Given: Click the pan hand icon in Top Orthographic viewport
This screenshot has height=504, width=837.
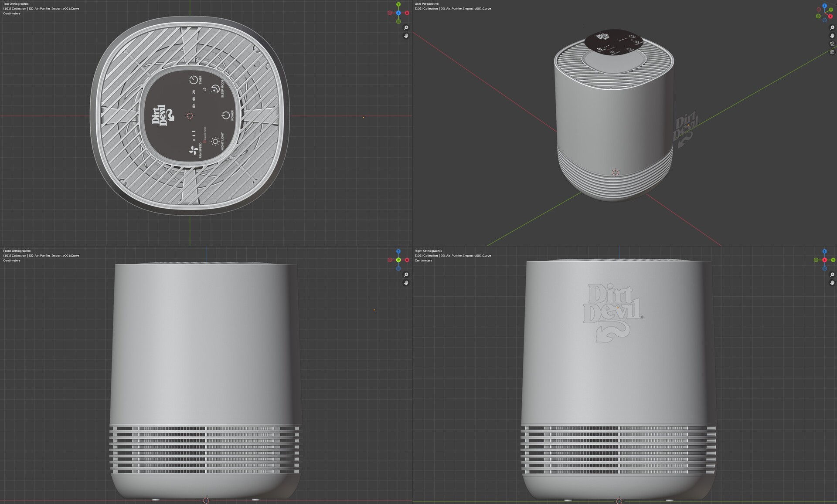Looking at the screenshot, I should pos(406,36).
